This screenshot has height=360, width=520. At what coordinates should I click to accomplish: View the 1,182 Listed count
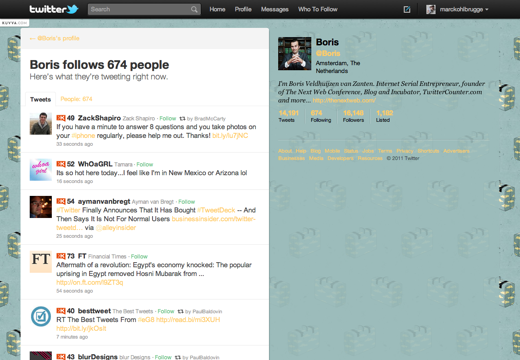coord(384,116)
